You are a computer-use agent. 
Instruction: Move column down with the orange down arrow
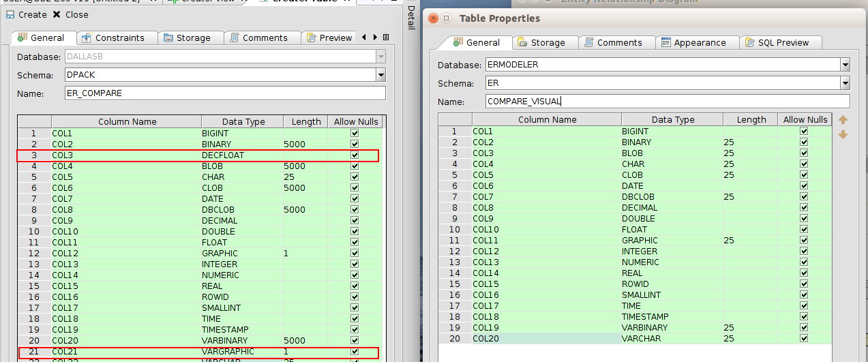tap(843, 134)
